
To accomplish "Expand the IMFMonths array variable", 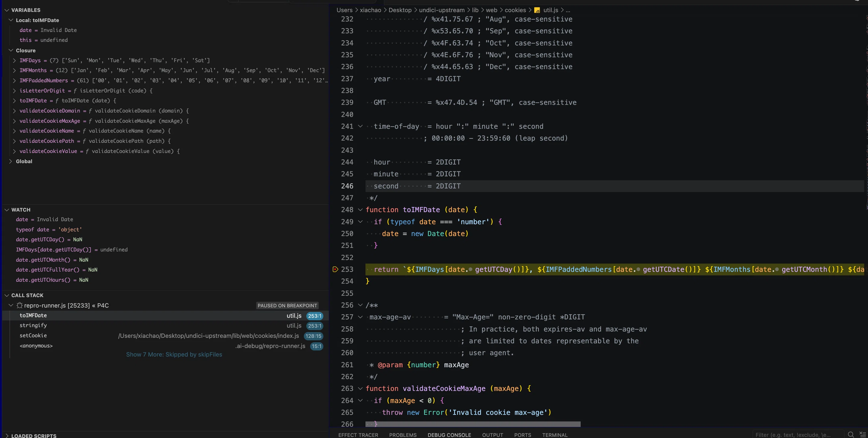I will coord(14,70).
